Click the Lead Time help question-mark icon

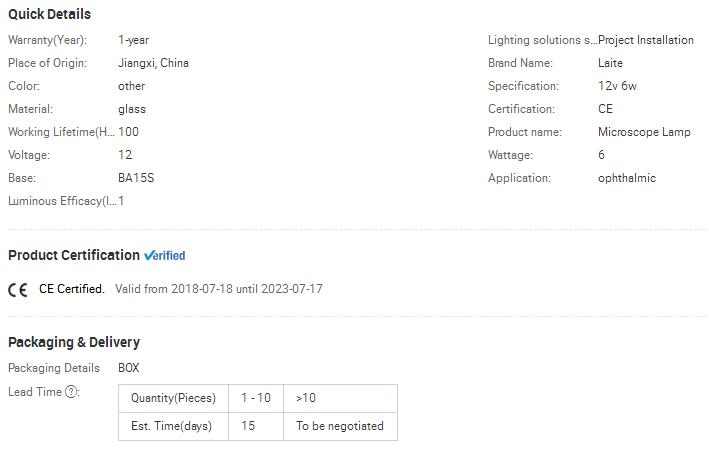72,392
